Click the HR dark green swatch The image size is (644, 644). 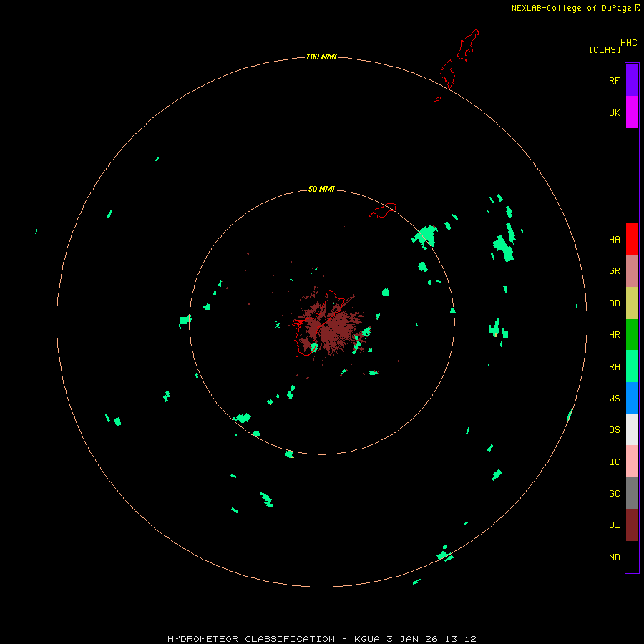632,335
